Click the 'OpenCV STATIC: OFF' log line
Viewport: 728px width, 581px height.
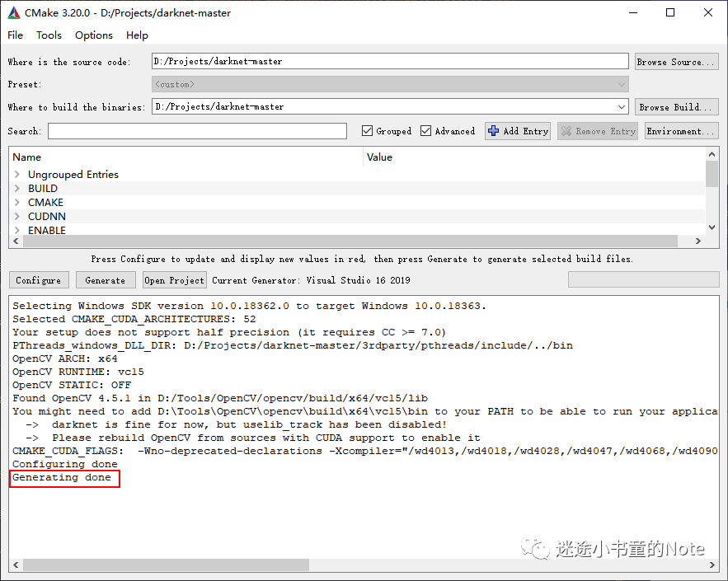[x=72, y=385]
